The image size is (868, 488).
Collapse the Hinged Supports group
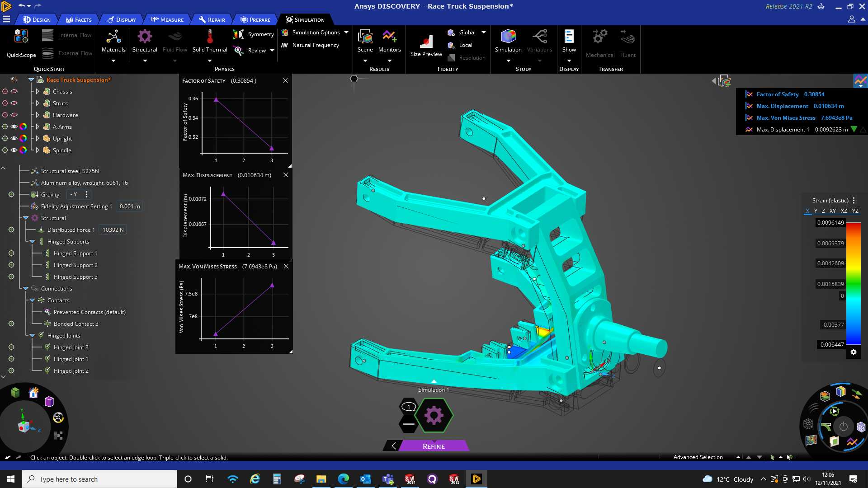(32, 242)
